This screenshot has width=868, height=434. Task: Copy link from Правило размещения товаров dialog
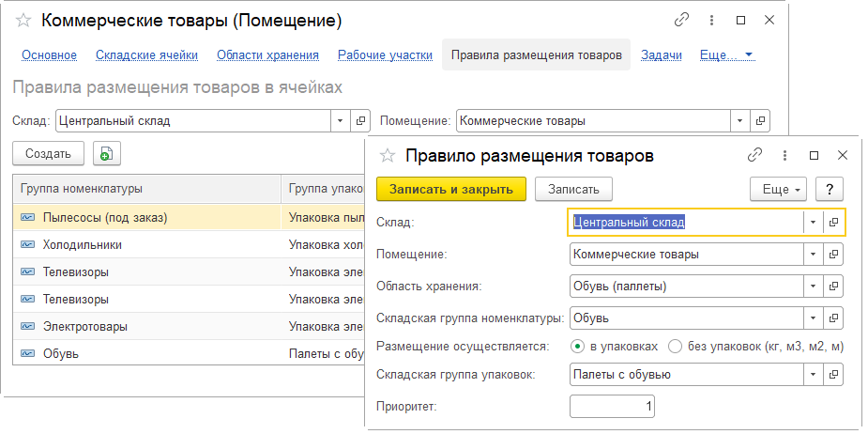tap(754, 155)
